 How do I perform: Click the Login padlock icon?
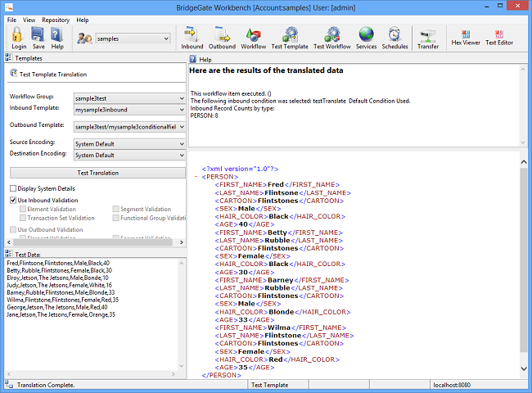click(18, 34)
